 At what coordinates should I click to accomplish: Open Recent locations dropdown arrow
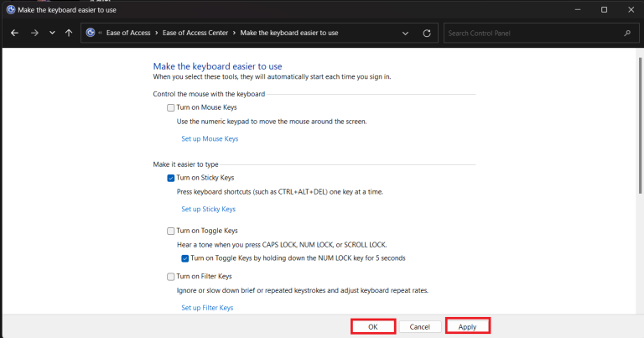click(x=52, y=34)
